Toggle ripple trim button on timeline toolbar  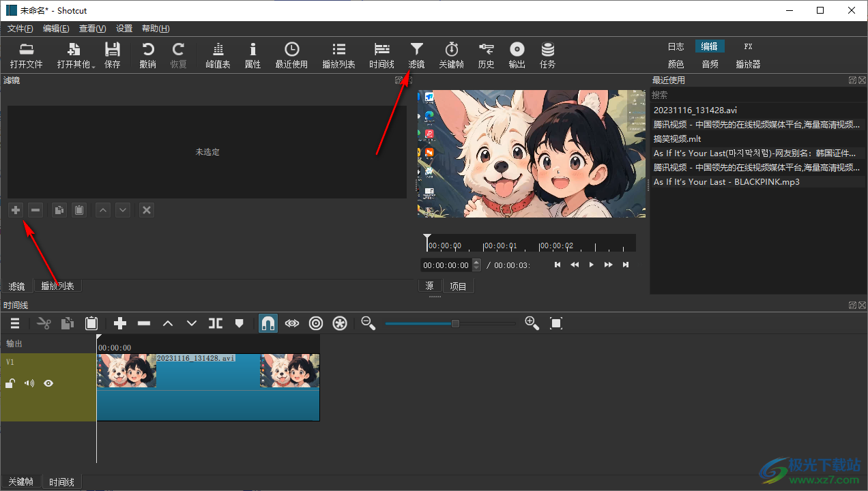[x=316, y=323]
